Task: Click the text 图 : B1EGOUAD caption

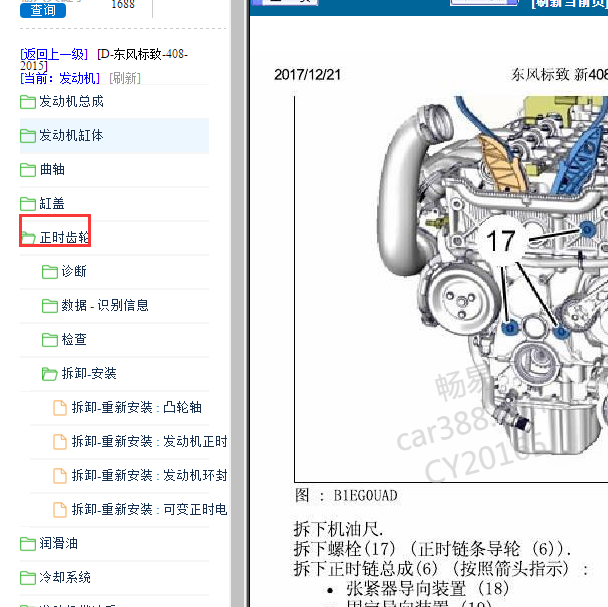Action: click(346, 496)
